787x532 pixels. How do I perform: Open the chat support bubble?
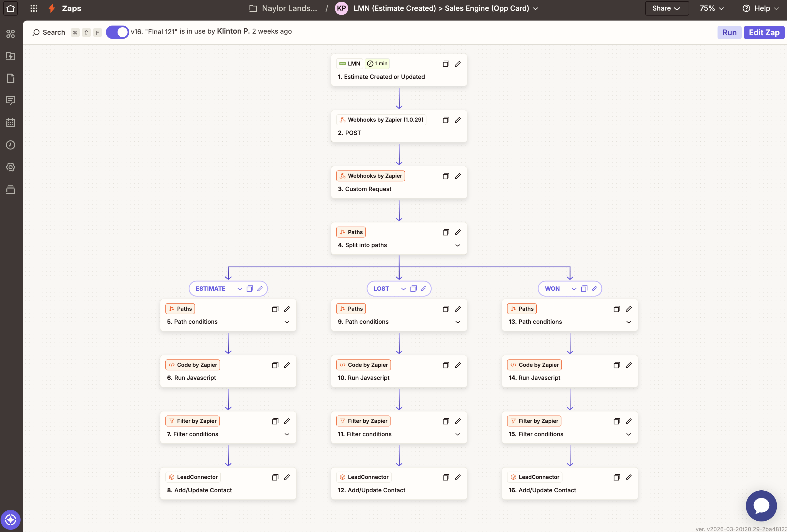click(761, 506)
